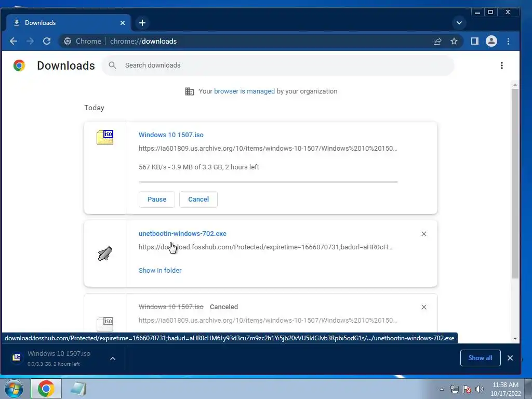532x399 pixels.
Task: Open unetbootin-windows-702.exe file link
Action: pos(182,233)
